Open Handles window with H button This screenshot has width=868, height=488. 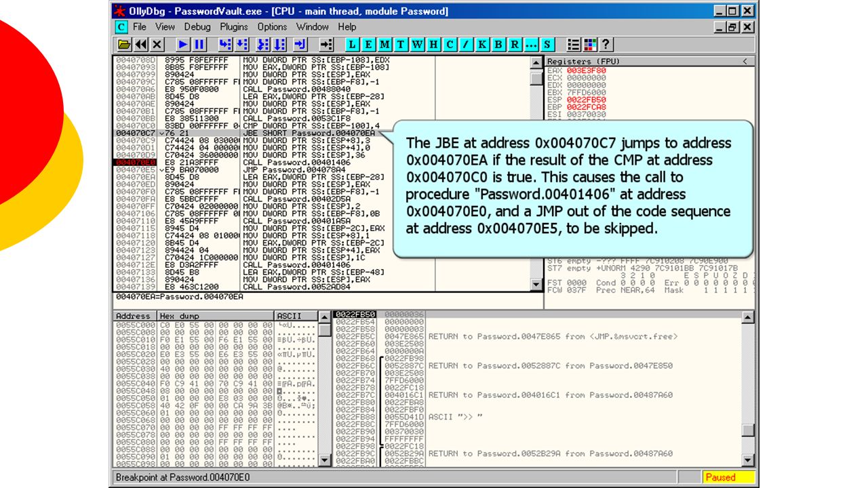(x=433, y=45)
